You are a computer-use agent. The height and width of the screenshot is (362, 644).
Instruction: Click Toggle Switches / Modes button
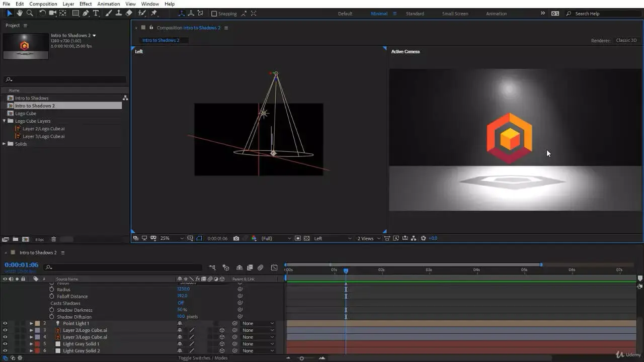[x=203, y=358]
